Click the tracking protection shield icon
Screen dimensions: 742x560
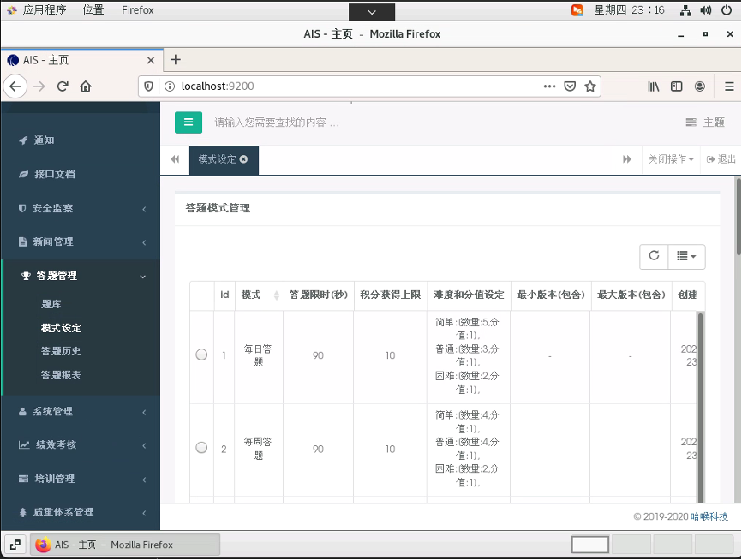point(148,86)
